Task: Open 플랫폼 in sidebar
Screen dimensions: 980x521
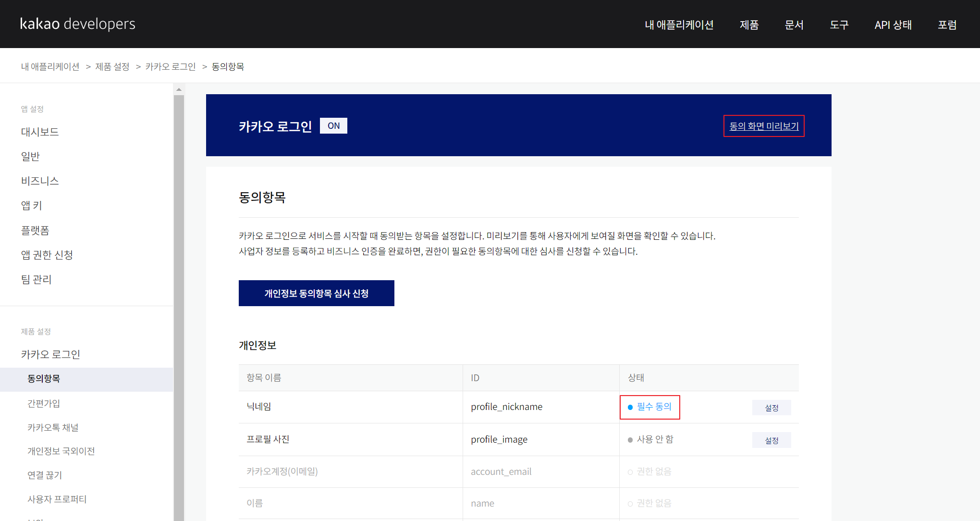Action: coord(35,230)
